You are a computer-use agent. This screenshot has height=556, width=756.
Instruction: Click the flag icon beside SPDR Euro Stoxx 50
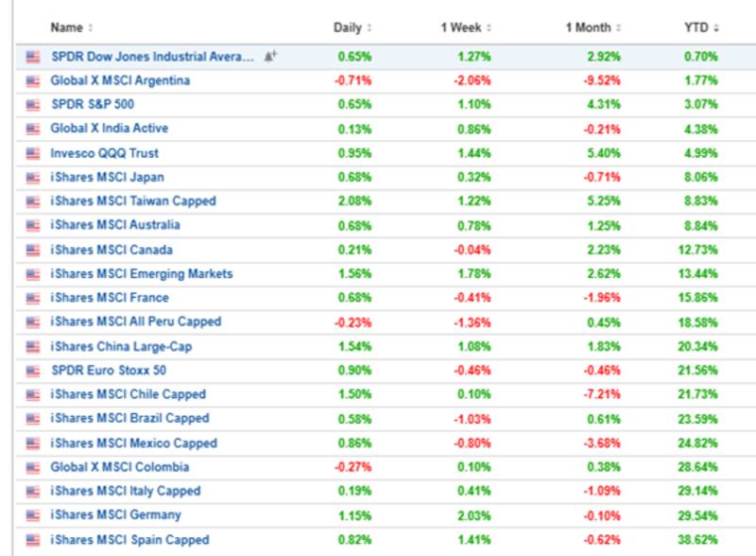[x=33, y=371]
